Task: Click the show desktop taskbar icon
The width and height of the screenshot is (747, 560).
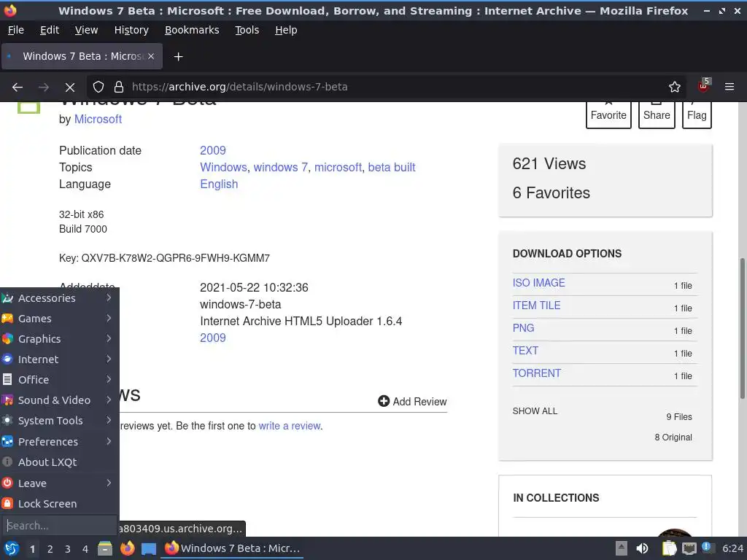Action: [x=149, y=548]
